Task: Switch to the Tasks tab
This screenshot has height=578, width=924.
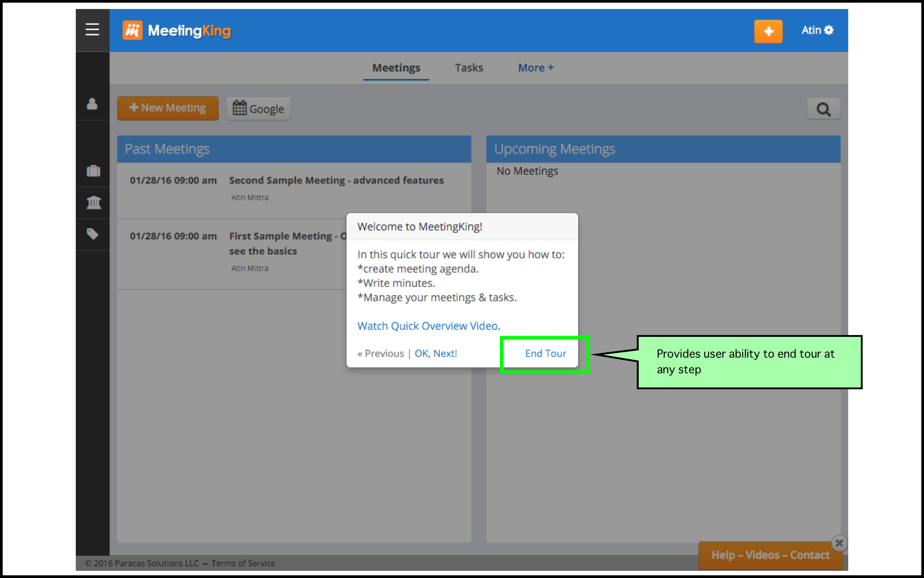Action: point(469,68)
